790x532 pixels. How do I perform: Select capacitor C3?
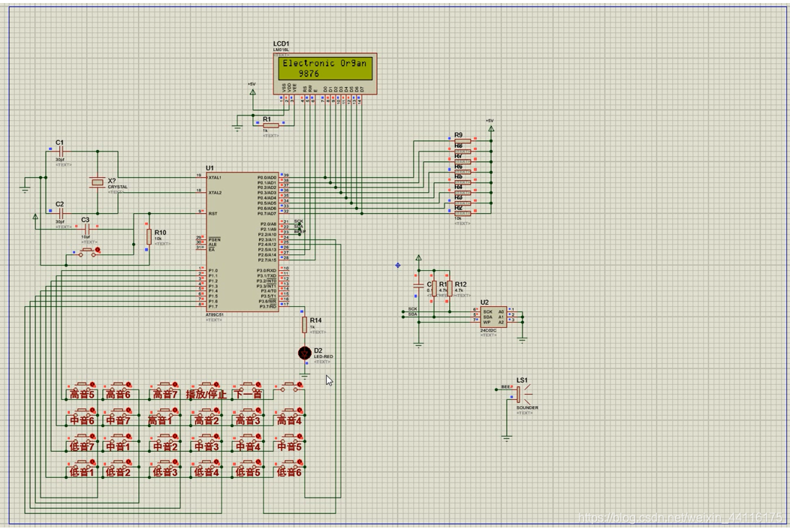click(86, 229)
